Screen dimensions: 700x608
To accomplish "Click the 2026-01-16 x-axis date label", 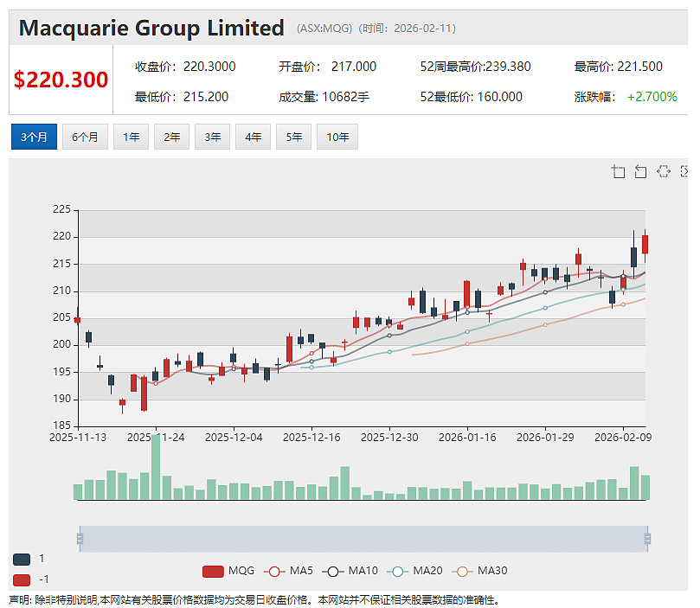I will tap(467, 438).
